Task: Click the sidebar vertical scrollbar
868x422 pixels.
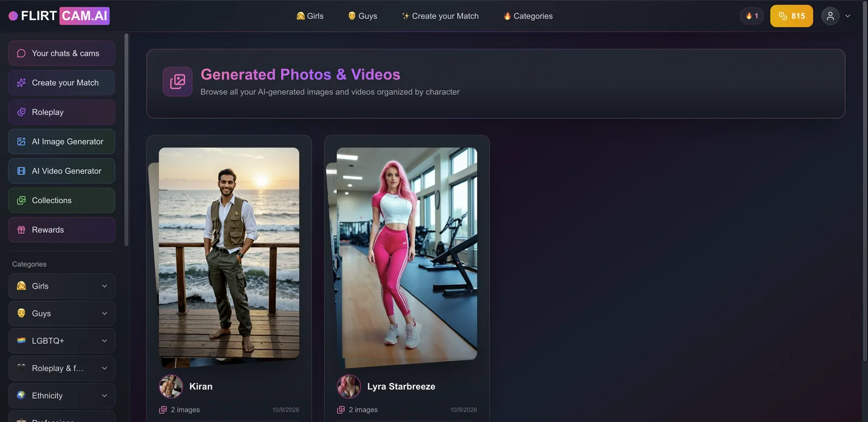Action: coord(126,140)
